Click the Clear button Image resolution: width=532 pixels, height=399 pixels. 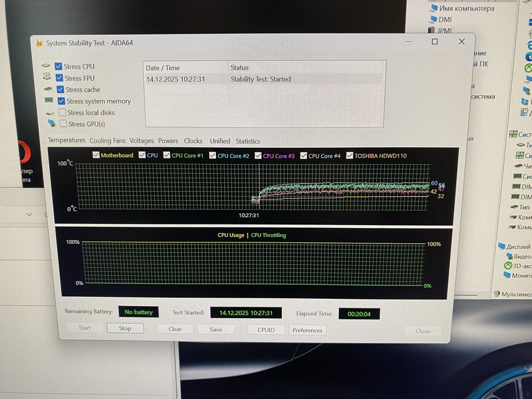[174, 329]
